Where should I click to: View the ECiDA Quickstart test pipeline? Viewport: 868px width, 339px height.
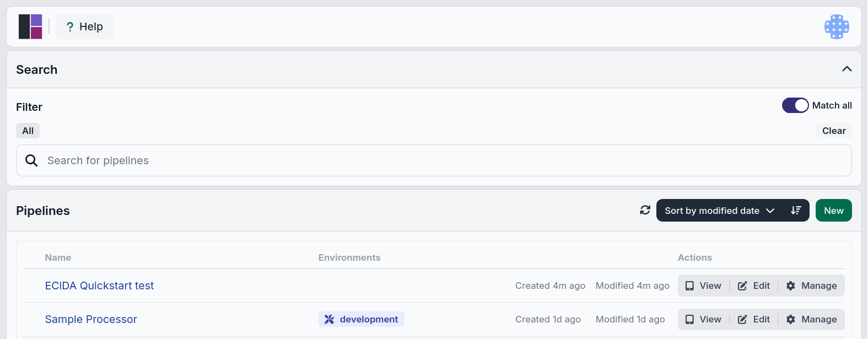703,286
